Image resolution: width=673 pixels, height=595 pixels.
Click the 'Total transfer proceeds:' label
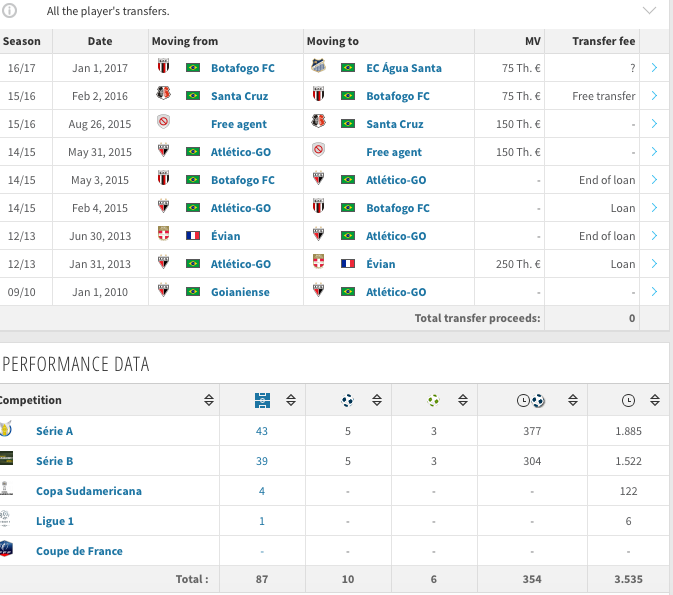click(x=477, y=318)
